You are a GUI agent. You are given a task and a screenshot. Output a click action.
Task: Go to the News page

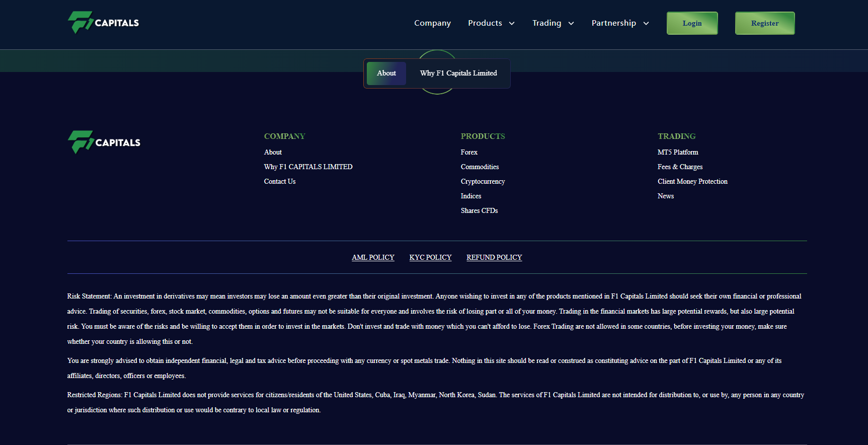click(x=666, y=196)
